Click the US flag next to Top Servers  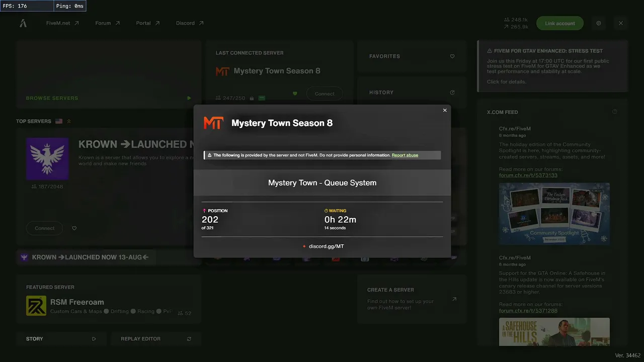pyautogui.click(x=59, y=121)
